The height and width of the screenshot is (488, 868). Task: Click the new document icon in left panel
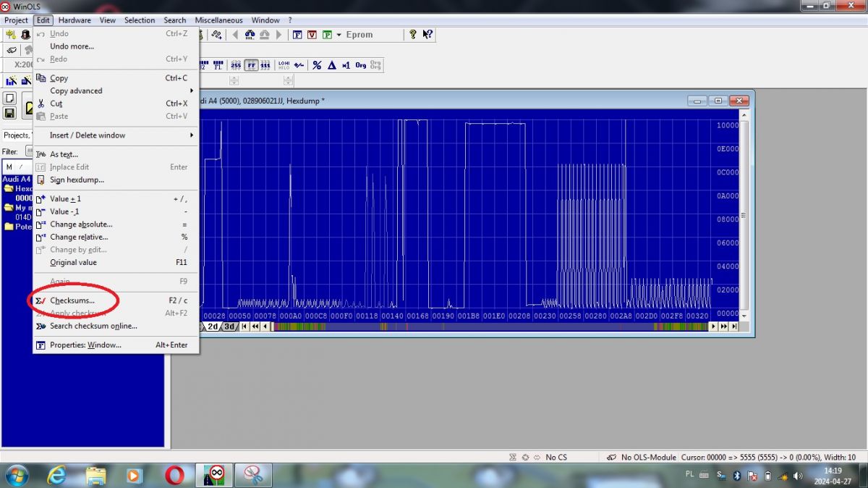[x=10, y=98]
